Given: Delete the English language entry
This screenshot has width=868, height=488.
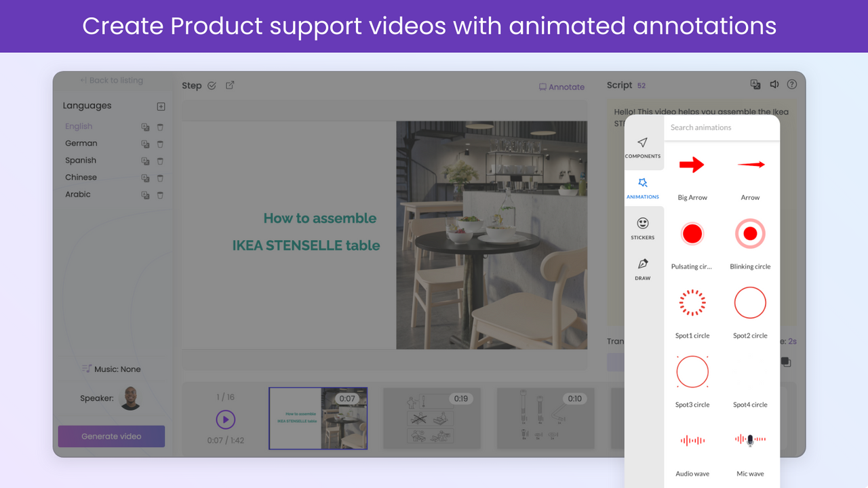Looking at the screenshot, I should (x=160, y=127).
